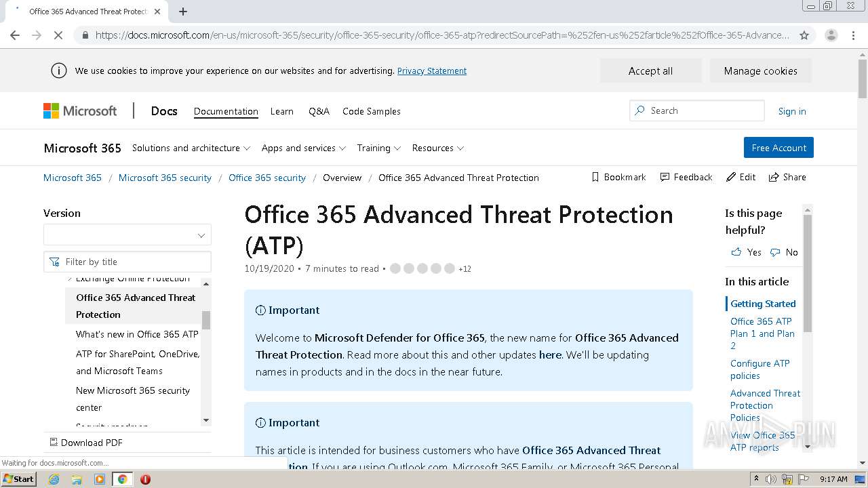This screenshot has height=488, width=868.
Task: Open the Share menu
Action: 787,177
